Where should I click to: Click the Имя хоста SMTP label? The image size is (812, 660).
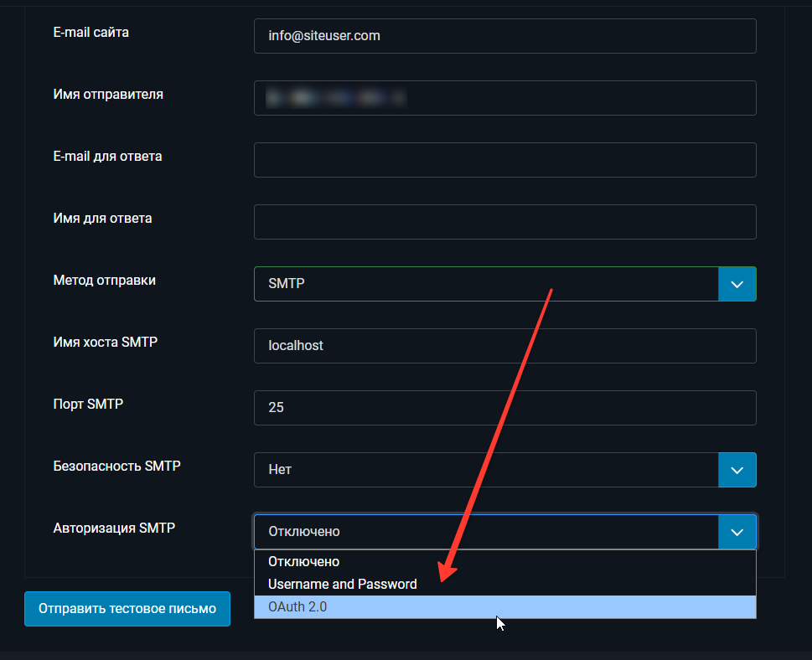105,343
